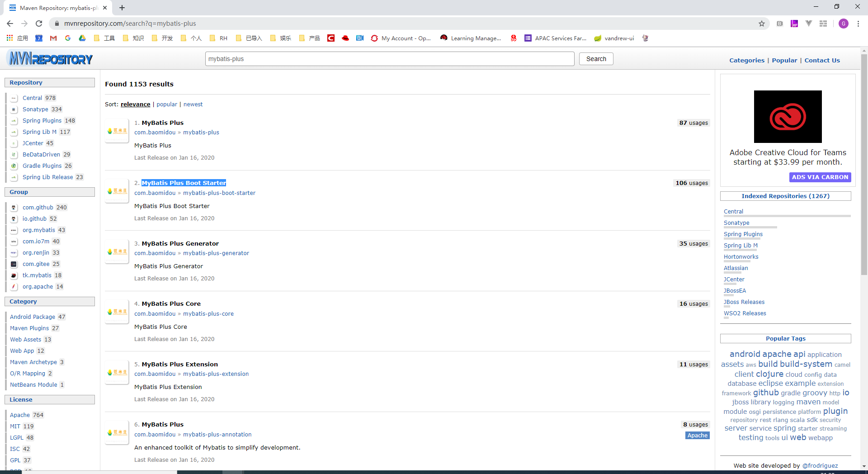Sort results by popular

click(x=167, y=104)
